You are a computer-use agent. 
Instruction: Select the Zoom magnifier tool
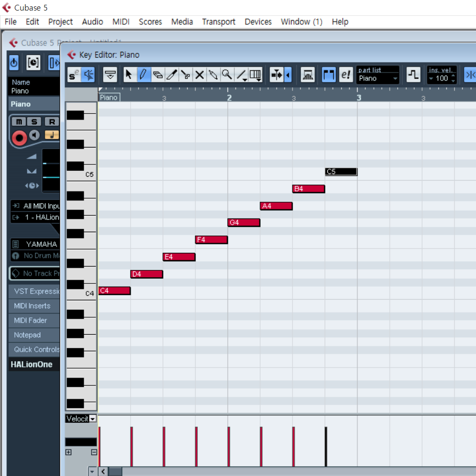coord(227,75)
